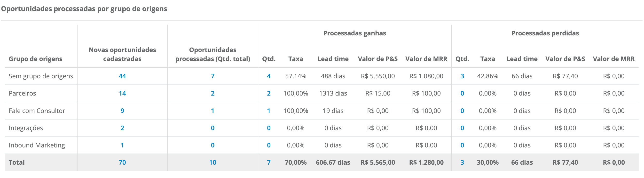Open Parceiros won quantity 2
Image resolution: width=644 pixels, height=178 pixels.
(x=269, y=93)
